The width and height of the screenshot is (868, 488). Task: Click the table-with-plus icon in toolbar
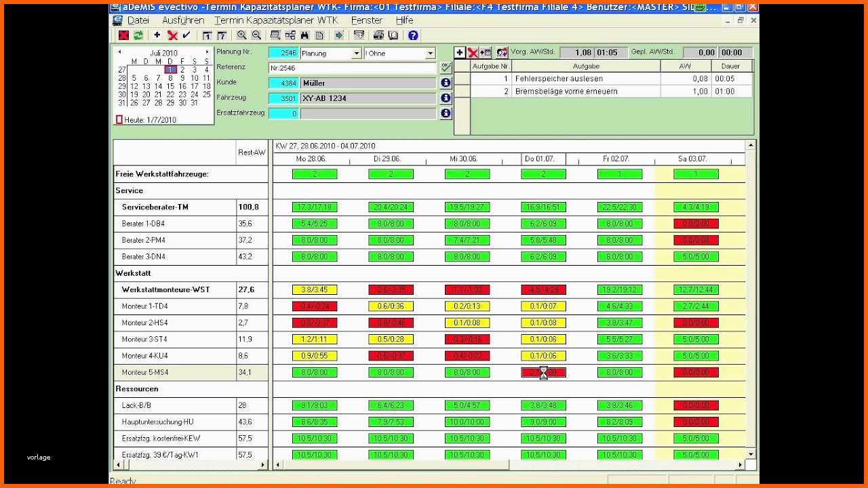(x=275, y=35)
